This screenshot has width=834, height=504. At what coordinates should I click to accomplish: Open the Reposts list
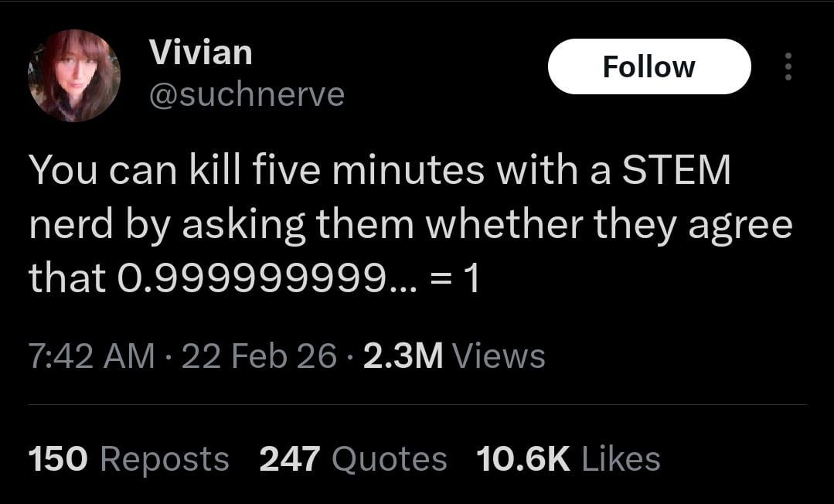click(x=165, y=458)
